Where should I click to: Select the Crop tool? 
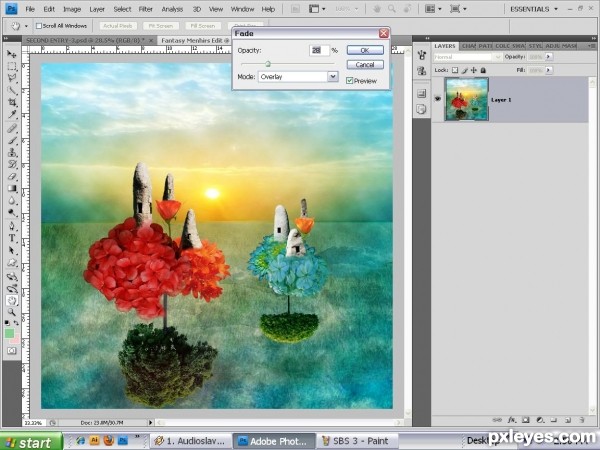[12, 102]
